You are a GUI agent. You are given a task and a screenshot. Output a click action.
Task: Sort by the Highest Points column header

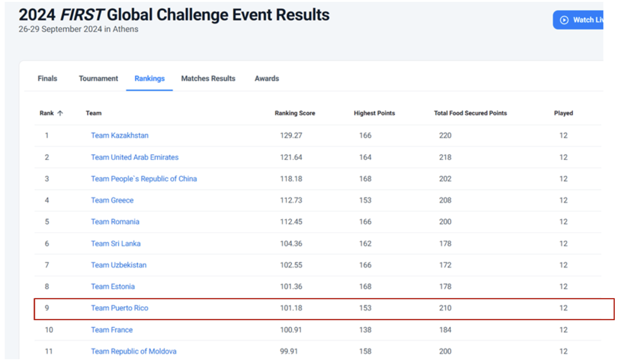(x=375, y=113)
